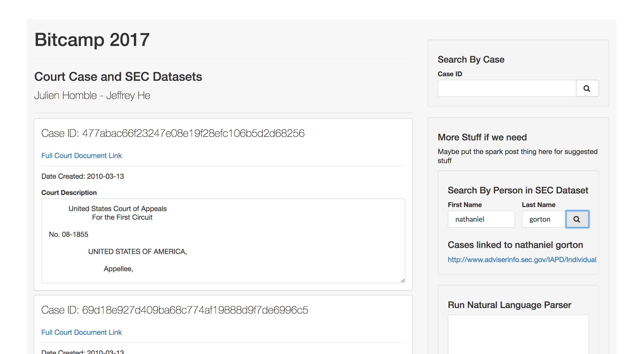This screenshot has height=354, width=644.
Task: Open second case's Full Court Document Link
Action: click(x=81, y=332)
